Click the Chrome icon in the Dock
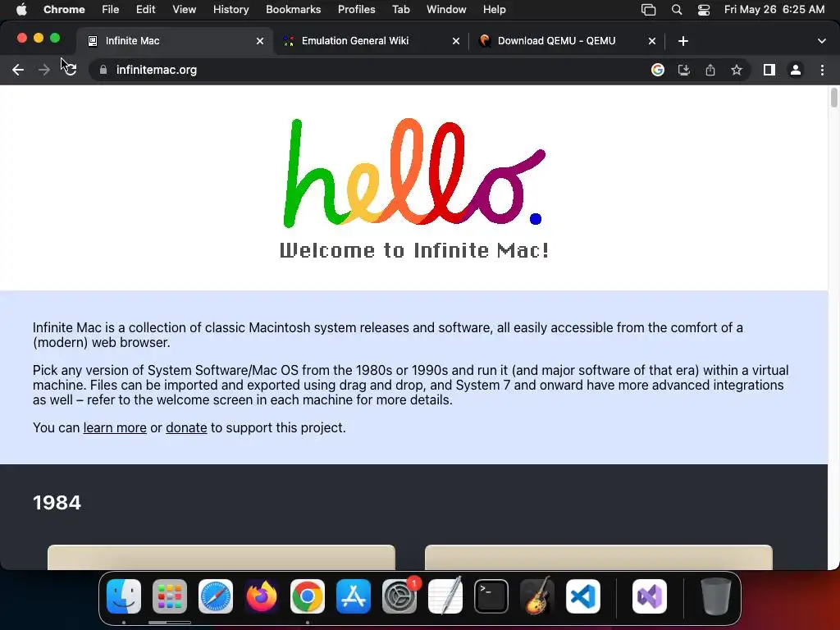Image resolution: width=840 pixels, height=630 pixels. tap(308, 596)
